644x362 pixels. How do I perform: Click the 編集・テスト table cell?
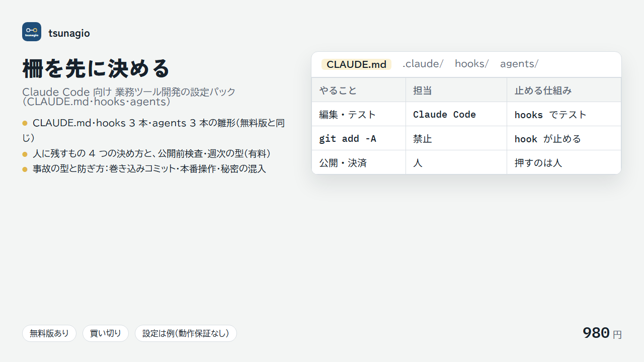point(359,114)
